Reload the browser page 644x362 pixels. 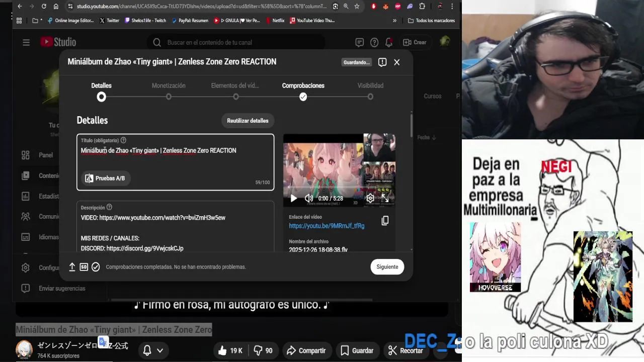(x=44, y=7)
